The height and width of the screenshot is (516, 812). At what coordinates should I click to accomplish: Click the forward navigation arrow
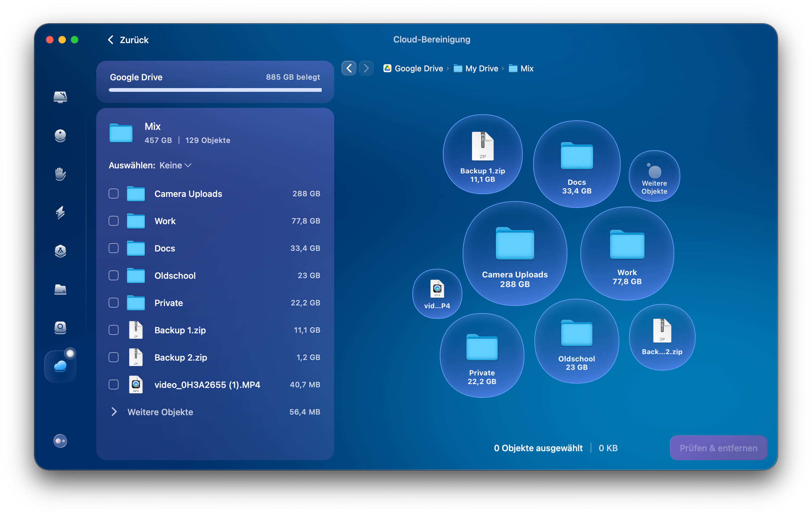[x=366, y=68]
